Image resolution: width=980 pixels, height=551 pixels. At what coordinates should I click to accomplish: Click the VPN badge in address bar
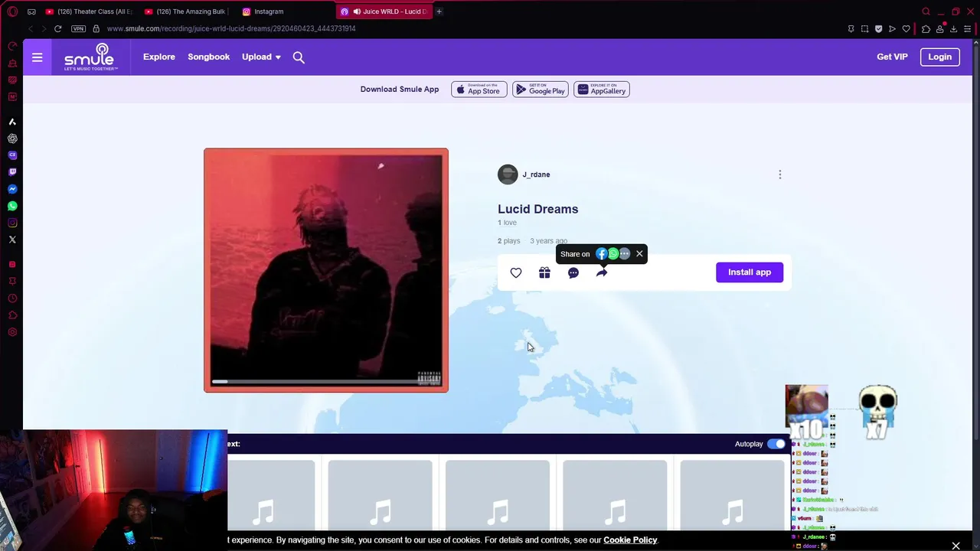point(78,28)
